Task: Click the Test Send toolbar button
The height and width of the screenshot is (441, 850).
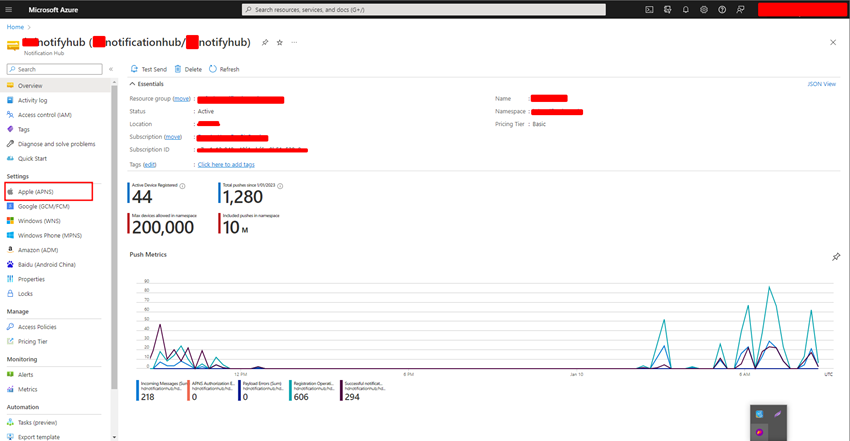Action: [x=149, y=69]
